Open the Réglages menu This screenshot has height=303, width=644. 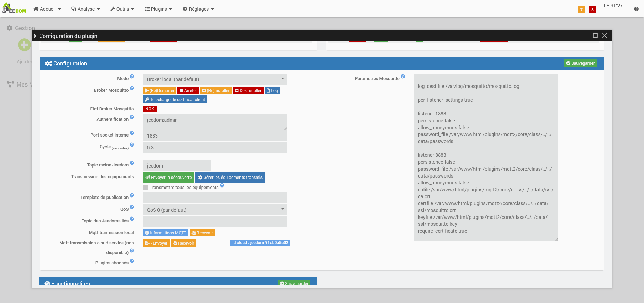(198, 9)
